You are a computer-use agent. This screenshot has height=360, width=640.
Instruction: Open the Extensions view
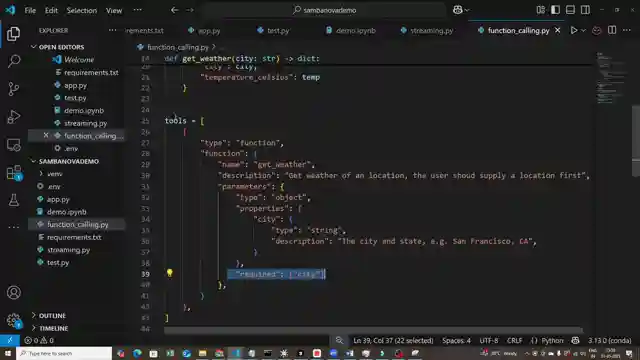(14, 173)
